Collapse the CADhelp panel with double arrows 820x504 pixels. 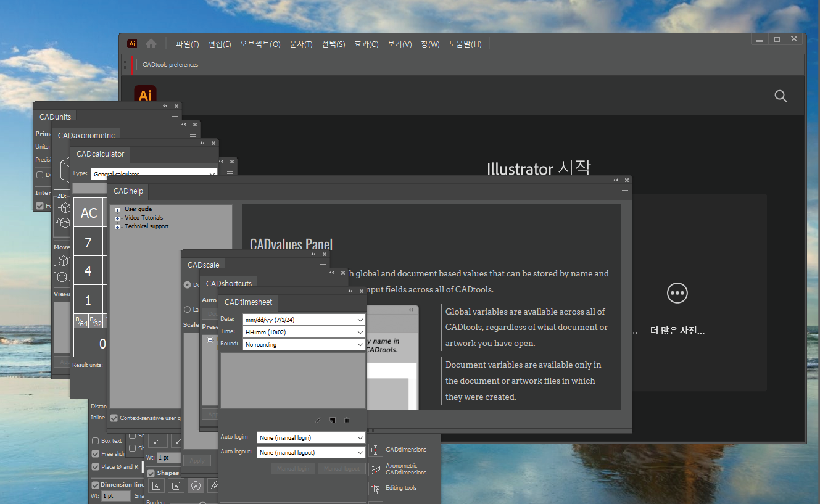pos(615,180)
